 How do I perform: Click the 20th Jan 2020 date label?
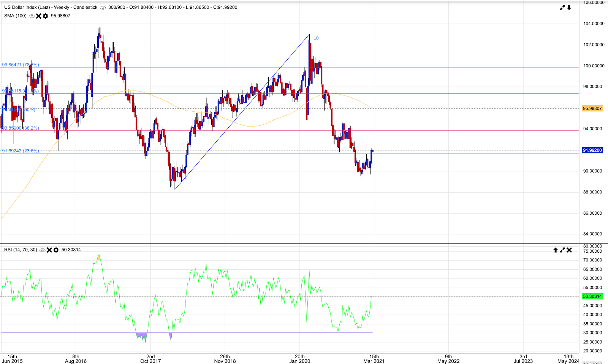(299, 359)
